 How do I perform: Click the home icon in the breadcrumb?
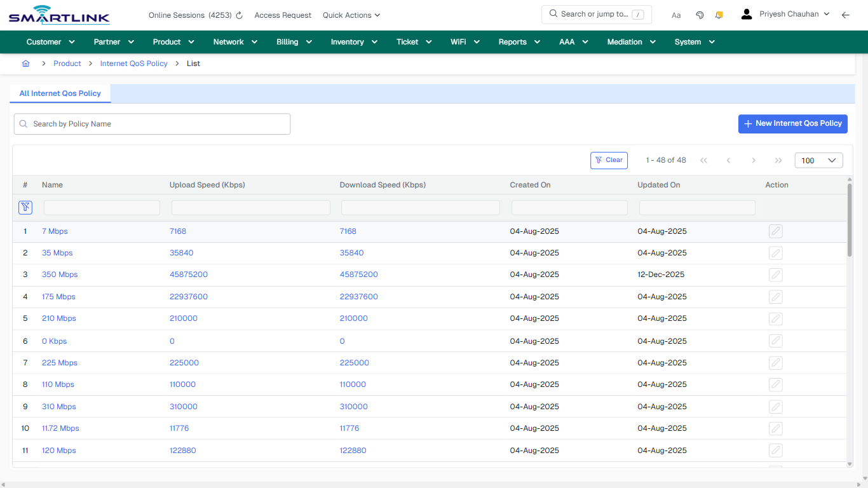[x=25, y=64]
